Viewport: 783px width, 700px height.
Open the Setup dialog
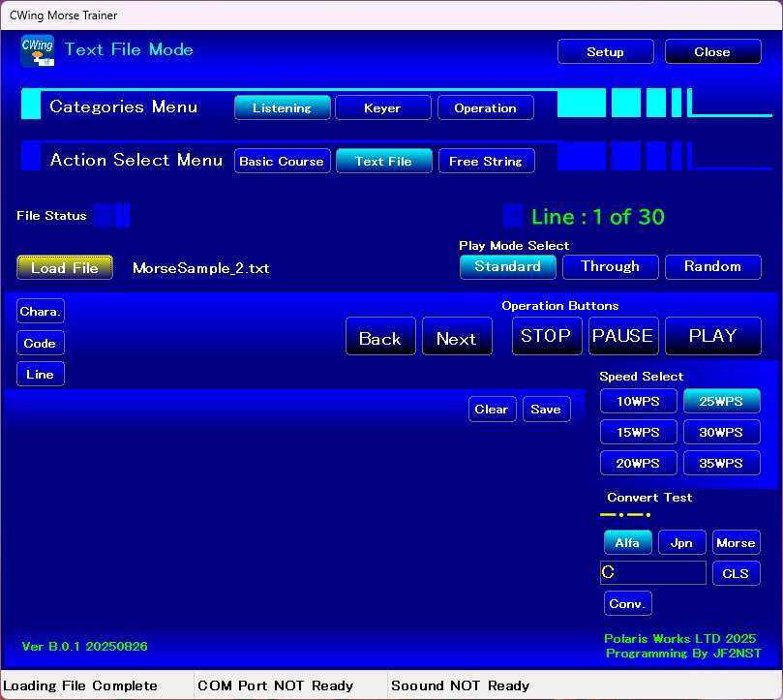point(605,52)
